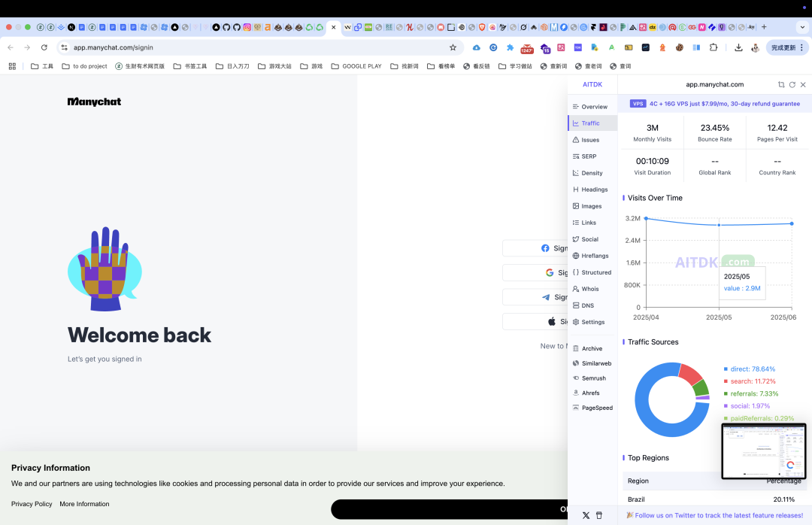
Task: Click the Monthly Visits 3M stat
Action: pos(653,132)
